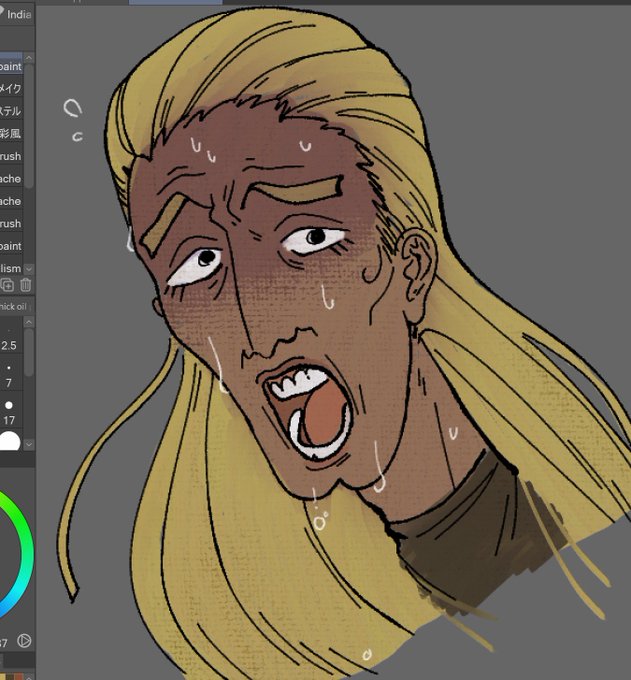
Task: Click sub tool list scroll-down arrow
Action: click(x=29, y=269)
